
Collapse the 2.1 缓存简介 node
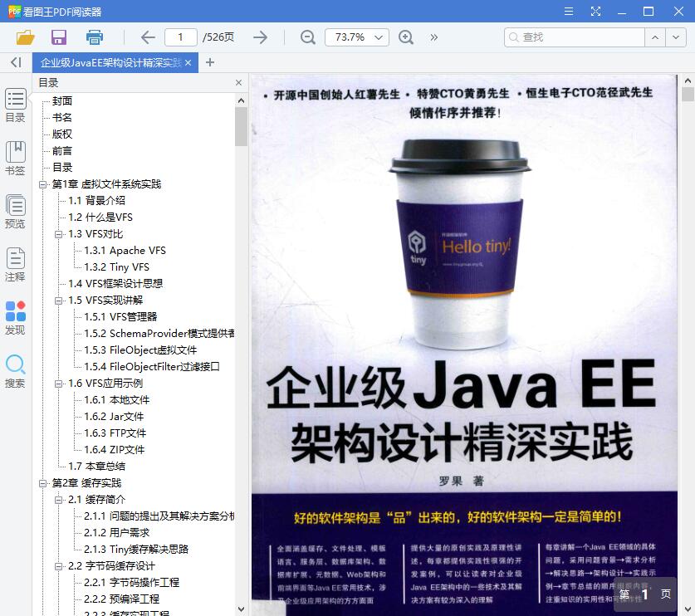point(58,500)
